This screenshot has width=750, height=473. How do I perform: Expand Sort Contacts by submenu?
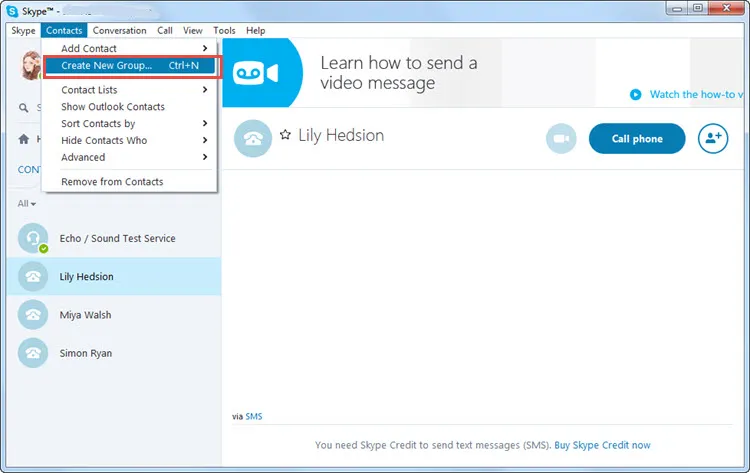[x=130, y=123]
